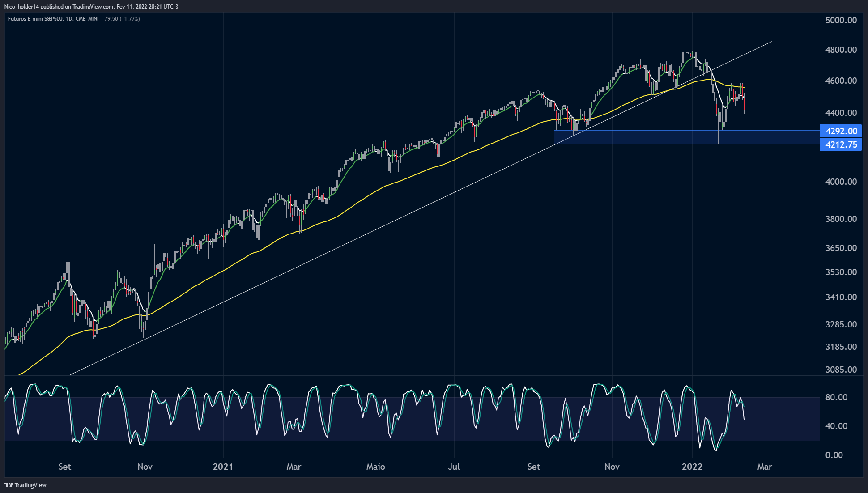Click the 3285.00 price axis value

(841, 324)
